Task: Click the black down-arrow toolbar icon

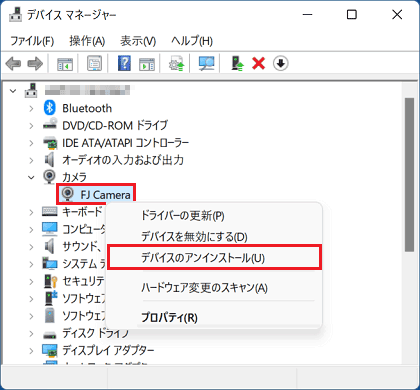Action: point(281,63)
